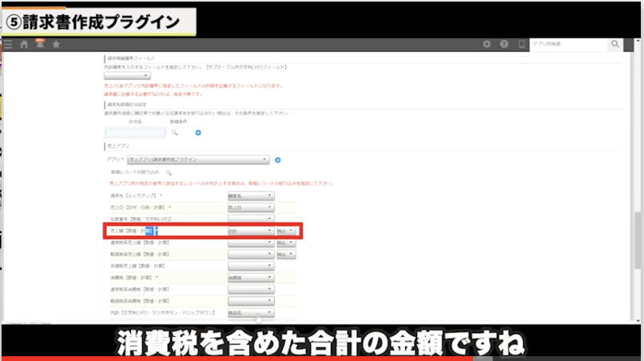Open the help question mark icon
Viewport: 644px width, 361px height.
[x=505, y=45]
